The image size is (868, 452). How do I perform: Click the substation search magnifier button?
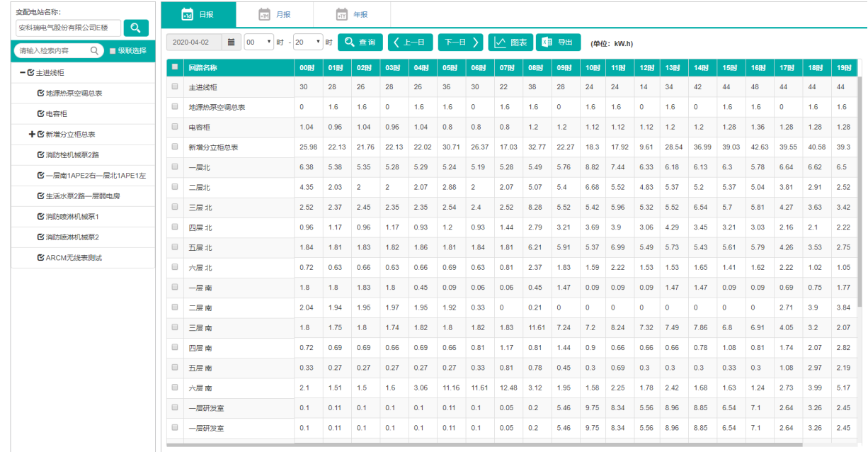click(x=135, y=28)
